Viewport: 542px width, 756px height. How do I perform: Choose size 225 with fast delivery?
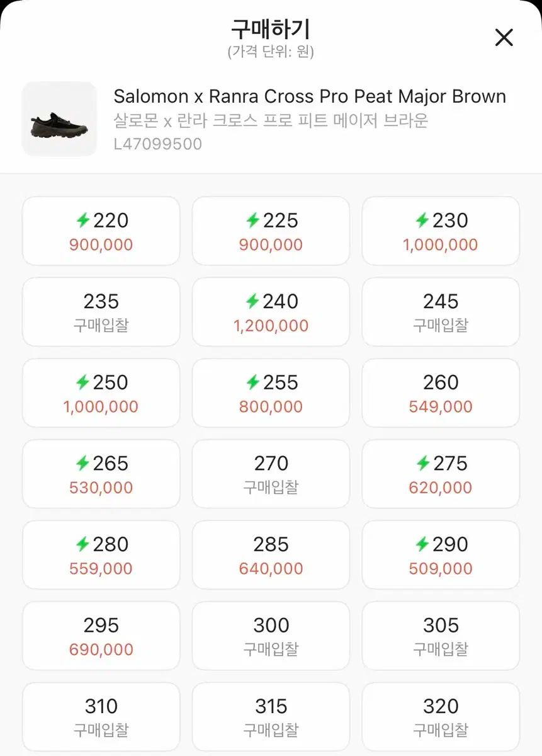coord(271,231)
